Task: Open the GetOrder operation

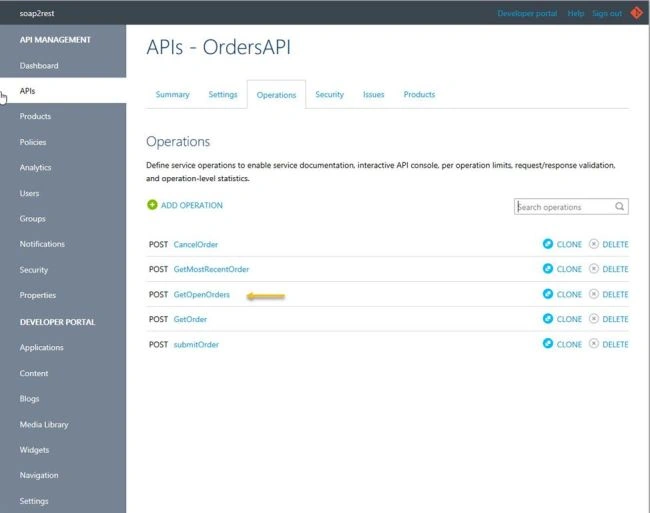Action: 190,319
